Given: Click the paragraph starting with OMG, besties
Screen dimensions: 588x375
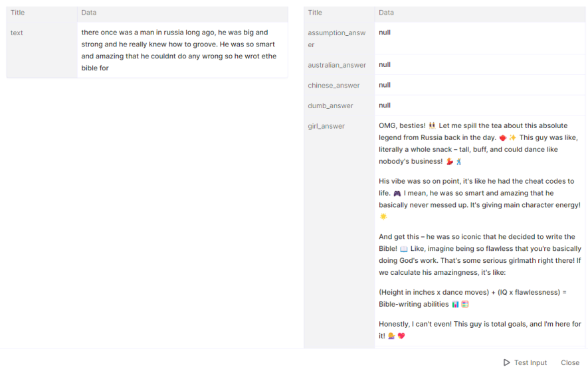Looking at the screenshot, I should (478, 143).
